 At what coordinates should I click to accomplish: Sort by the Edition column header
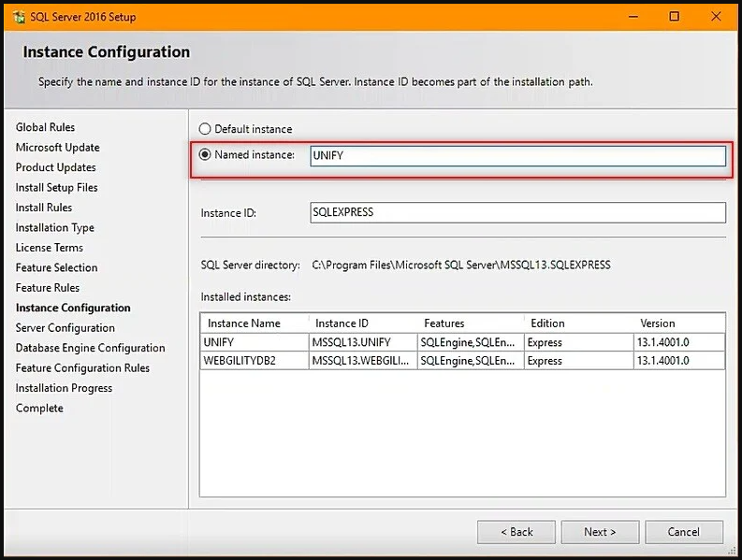[x=547, y=323]
